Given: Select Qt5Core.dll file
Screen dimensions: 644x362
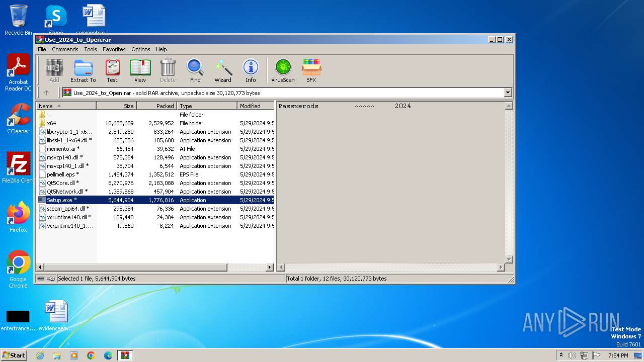Looking at the screenshot, I should coord(155,183).
